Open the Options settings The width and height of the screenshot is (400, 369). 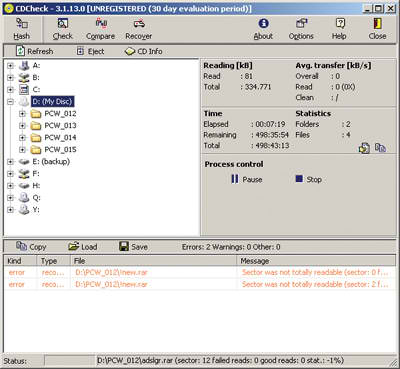(x=301, y=29)
